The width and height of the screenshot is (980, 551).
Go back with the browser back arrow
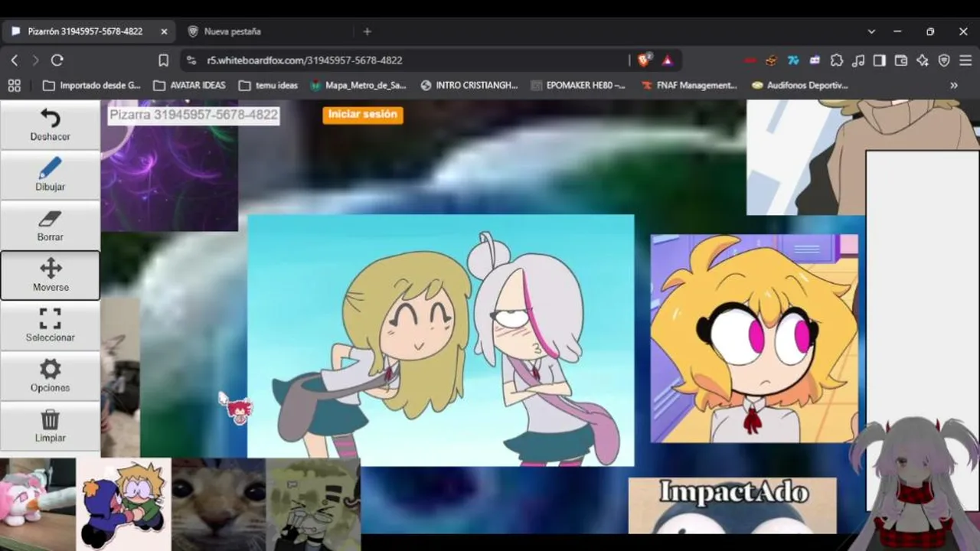pyautogui.click(x=15, y=60)
